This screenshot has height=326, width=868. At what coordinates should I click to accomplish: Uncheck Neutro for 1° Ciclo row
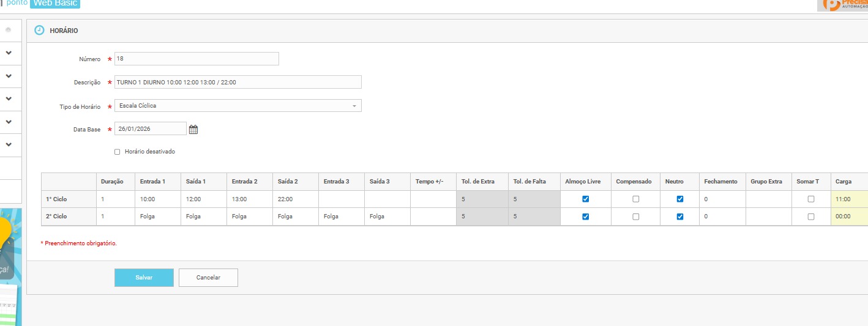679,199
